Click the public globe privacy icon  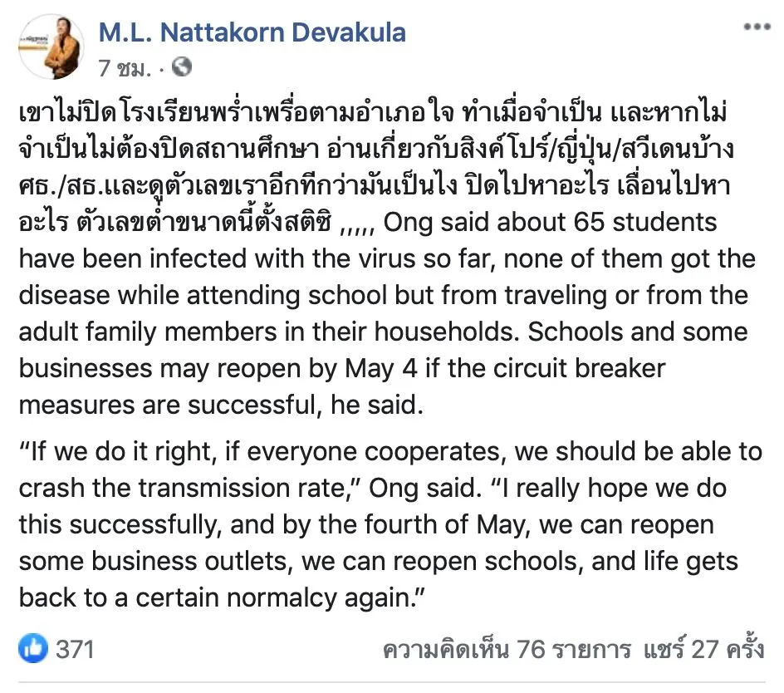(182, 66)
